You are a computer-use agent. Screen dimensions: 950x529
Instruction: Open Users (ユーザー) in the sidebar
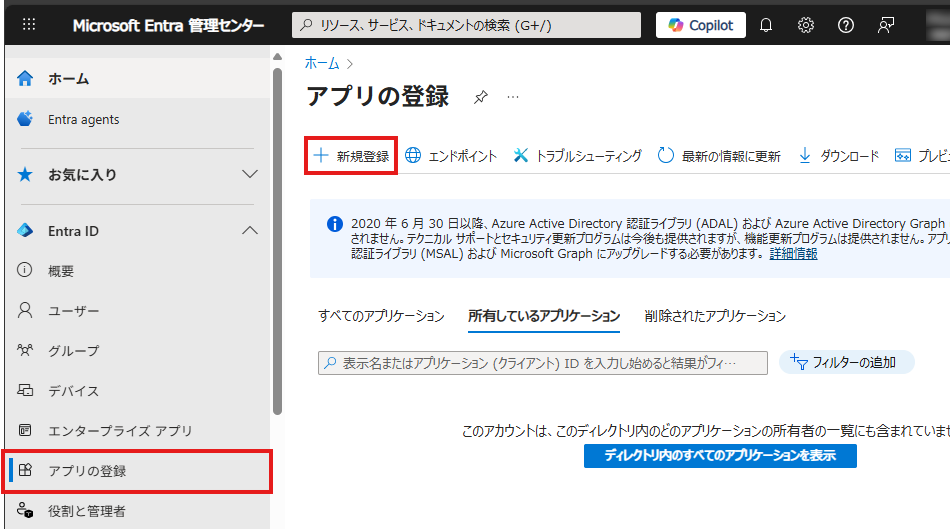[x=138, y=310]
